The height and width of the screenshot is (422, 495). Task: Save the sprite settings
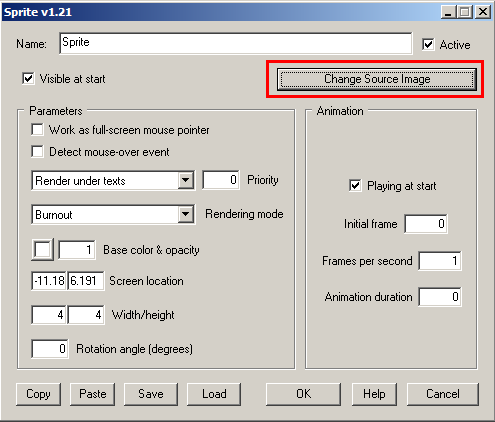(x=151, y=394)
